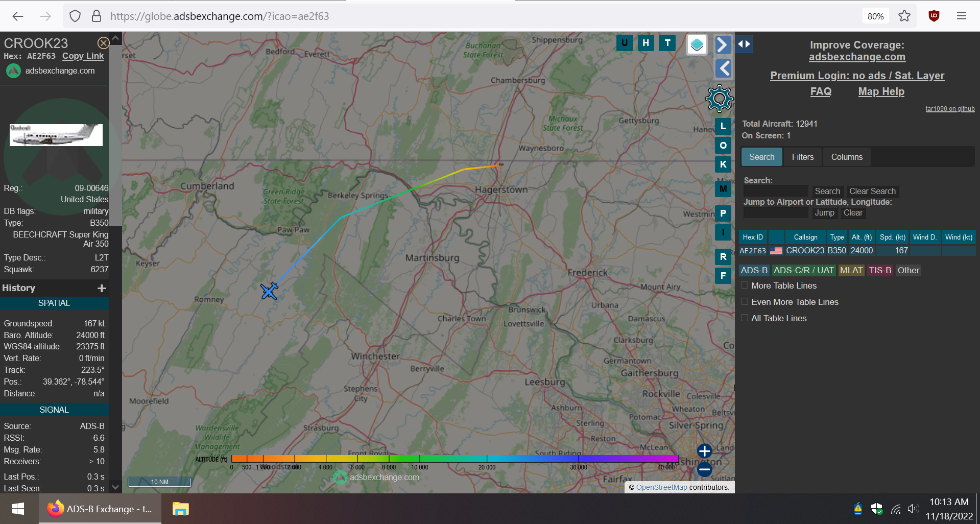Click the Clear button beside Jump

(x=853, y=212)
